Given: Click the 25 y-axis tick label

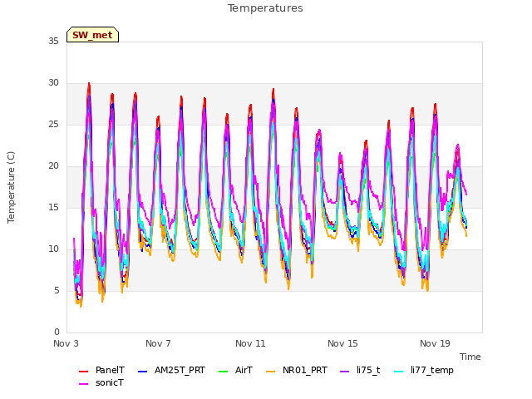Looking at the screenshot, I should tap(53, 124).
